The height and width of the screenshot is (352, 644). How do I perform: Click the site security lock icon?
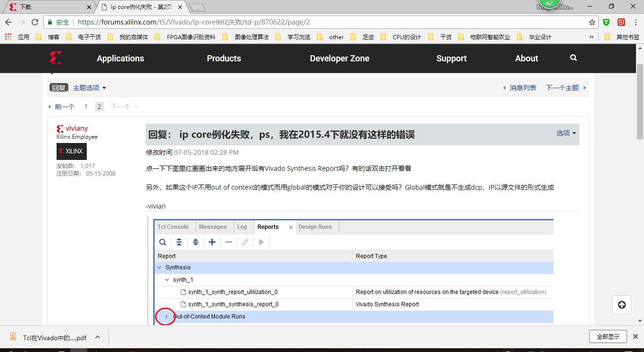point(50,22)
